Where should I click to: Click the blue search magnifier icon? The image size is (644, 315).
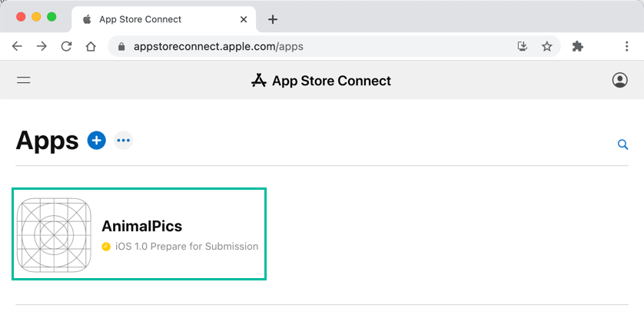[623, 144]
